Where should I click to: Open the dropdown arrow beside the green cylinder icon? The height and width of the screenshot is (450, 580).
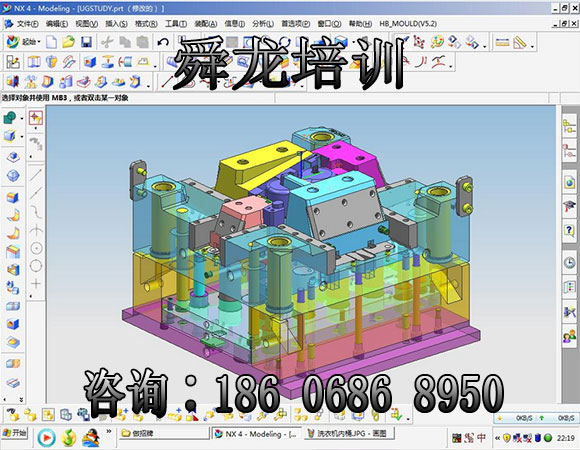pyautogui.click(x=22, y=118)
